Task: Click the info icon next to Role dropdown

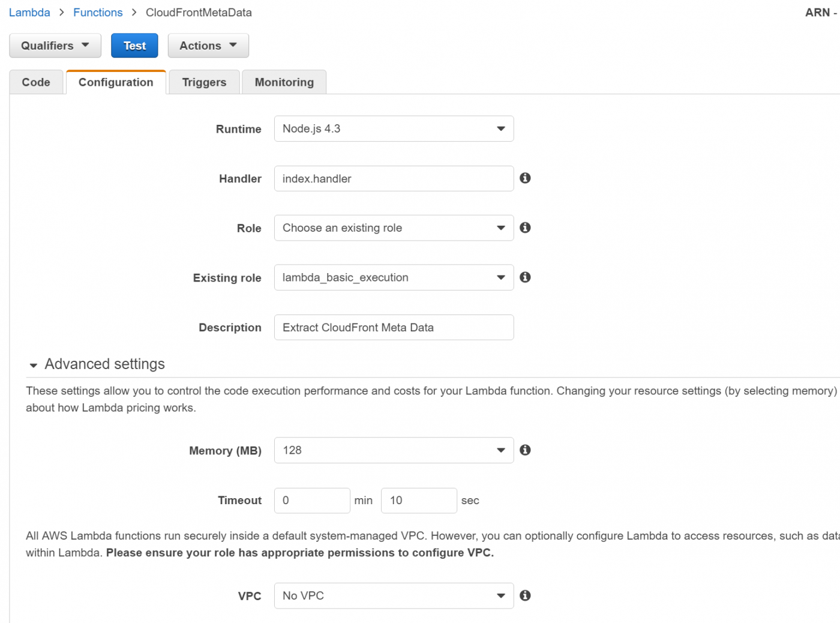Action: click(x=525, y=227)
